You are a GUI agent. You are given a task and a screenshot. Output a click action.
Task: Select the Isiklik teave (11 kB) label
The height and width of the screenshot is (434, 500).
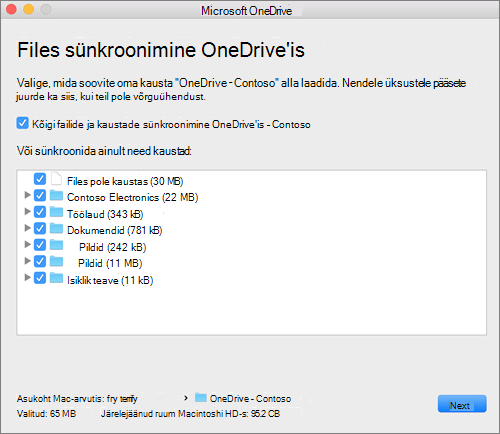tap(110, 280)
